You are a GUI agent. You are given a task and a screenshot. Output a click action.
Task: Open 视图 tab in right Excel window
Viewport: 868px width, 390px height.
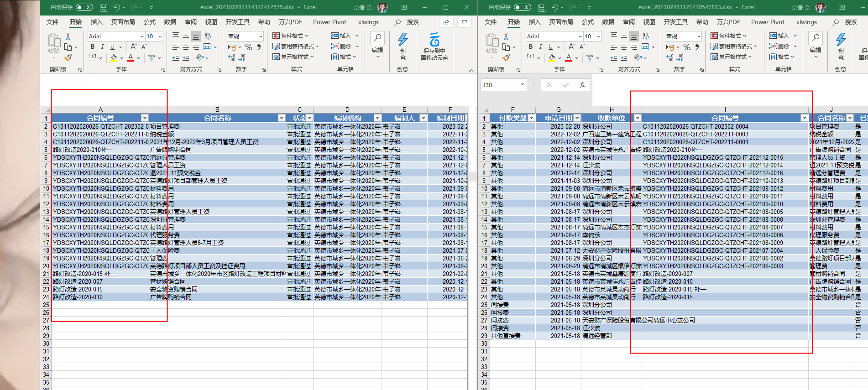point(649,22)
